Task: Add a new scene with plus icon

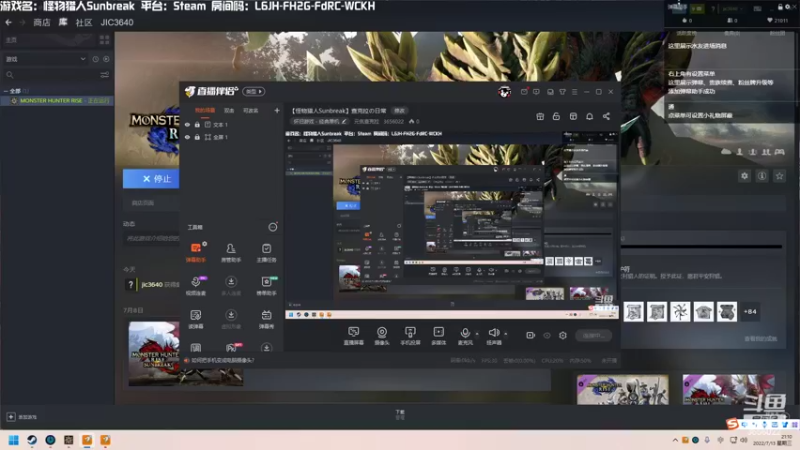Action: tap(277, 111)
